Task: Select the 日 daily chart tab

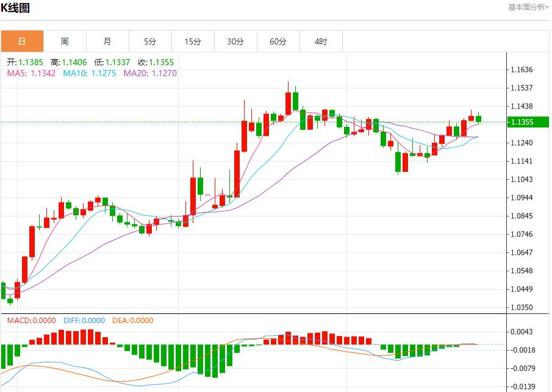Action: click(x=22, y=41)
